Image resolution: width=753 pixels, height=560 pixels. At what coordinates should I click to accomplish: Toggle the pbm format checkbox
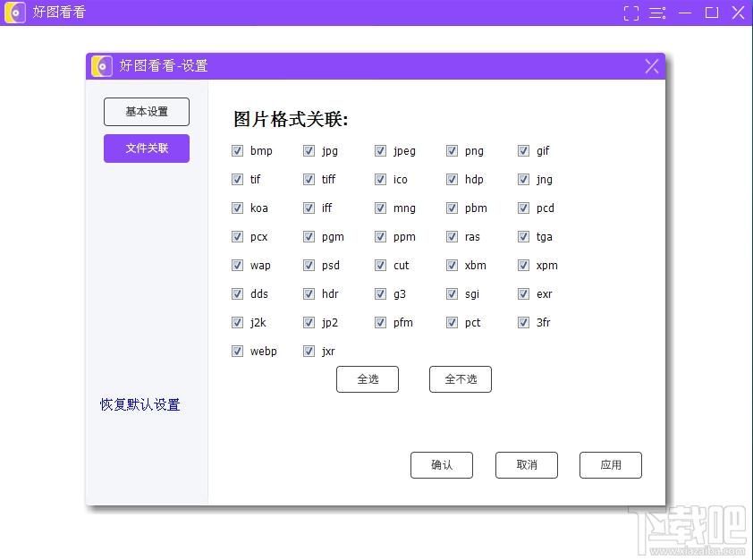(452, 208)
